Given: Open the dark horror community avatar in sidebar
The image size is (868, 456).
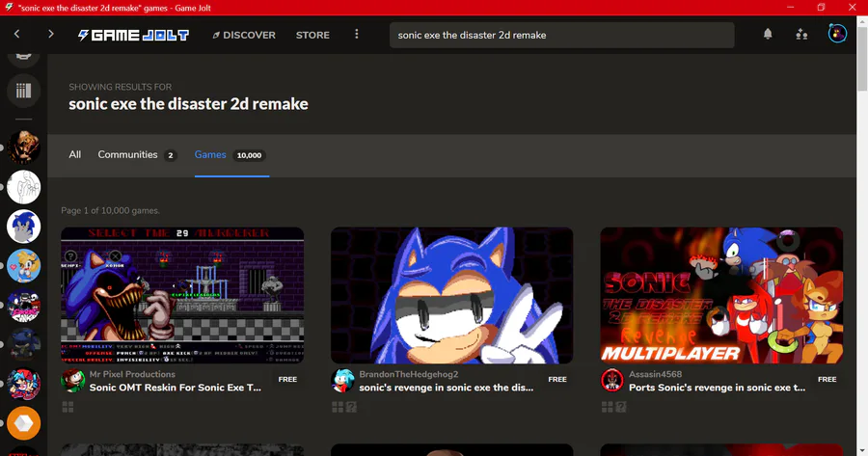Looking at the screenshot, I should point(23,148).
